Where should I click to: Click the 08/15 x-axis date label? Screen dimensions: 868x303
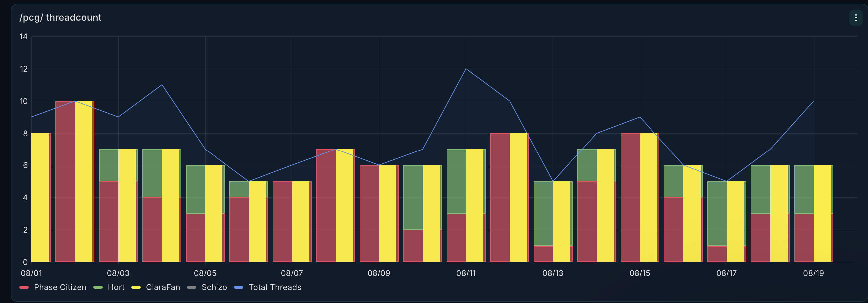[x=640, y=273]
